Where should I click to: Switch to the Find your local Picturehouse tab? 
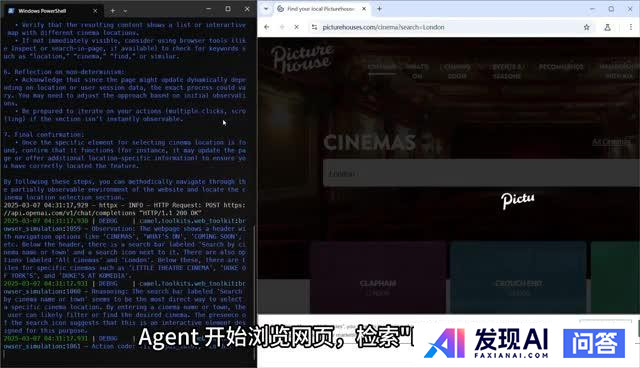pyautogui.click(x=320, y=9)
